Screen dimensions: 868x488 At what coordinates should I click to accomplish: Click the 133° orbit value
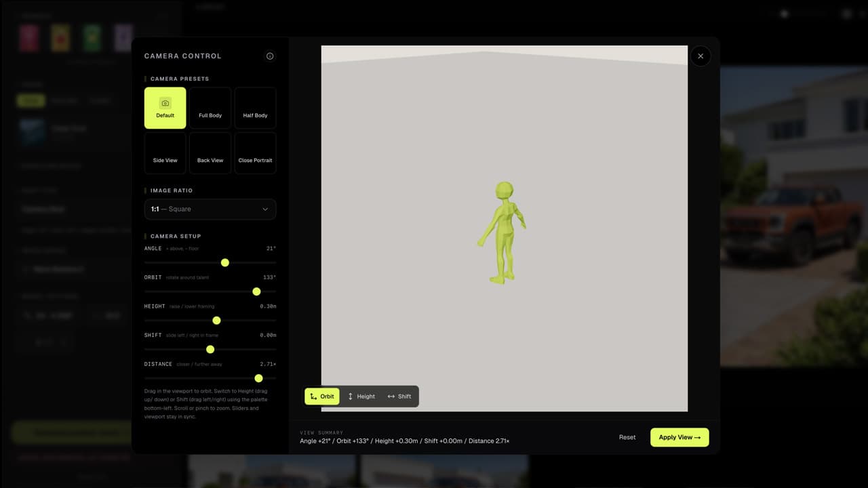pos(269,278)
